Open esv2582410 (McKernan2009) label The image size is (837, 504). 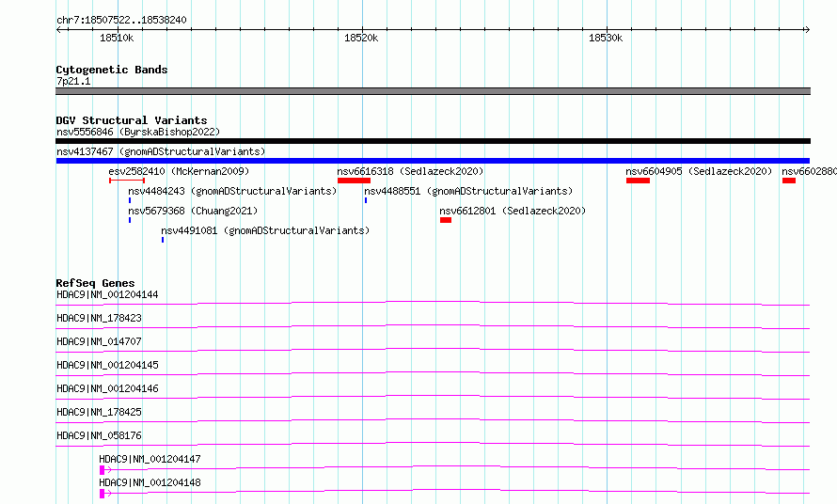(179, 171)
